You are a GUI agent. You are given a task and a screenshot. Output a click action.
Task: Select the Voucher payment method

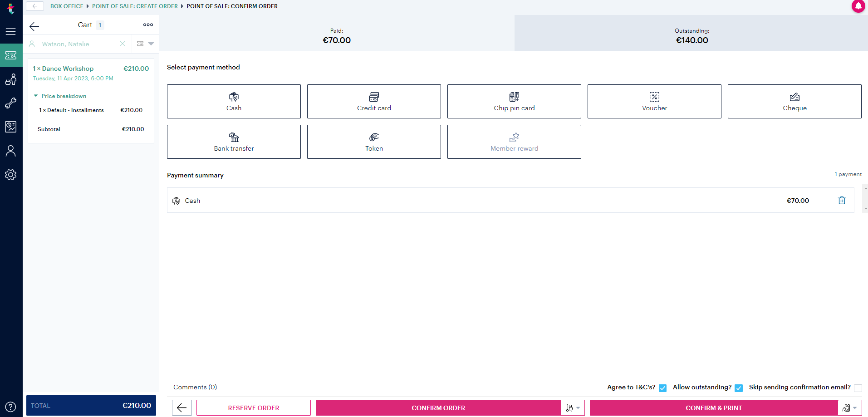click(x=654, y=101)
